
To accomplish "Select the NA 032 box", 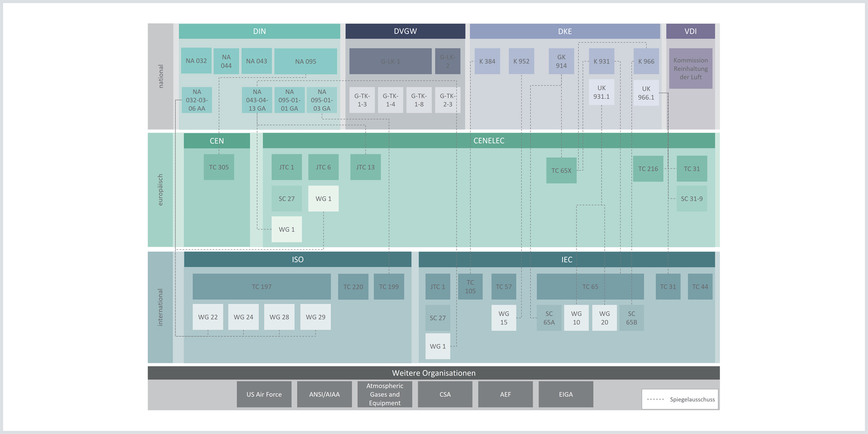I will [196, 61].
